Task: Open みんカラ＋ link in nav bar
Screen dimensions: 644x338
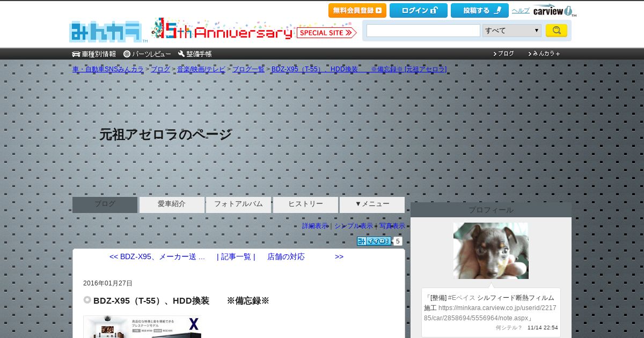Action: [544, 54]
